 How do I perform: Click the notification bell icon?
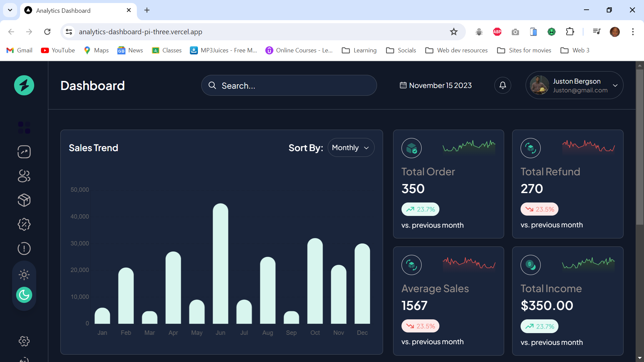click(x=503, y=85)
